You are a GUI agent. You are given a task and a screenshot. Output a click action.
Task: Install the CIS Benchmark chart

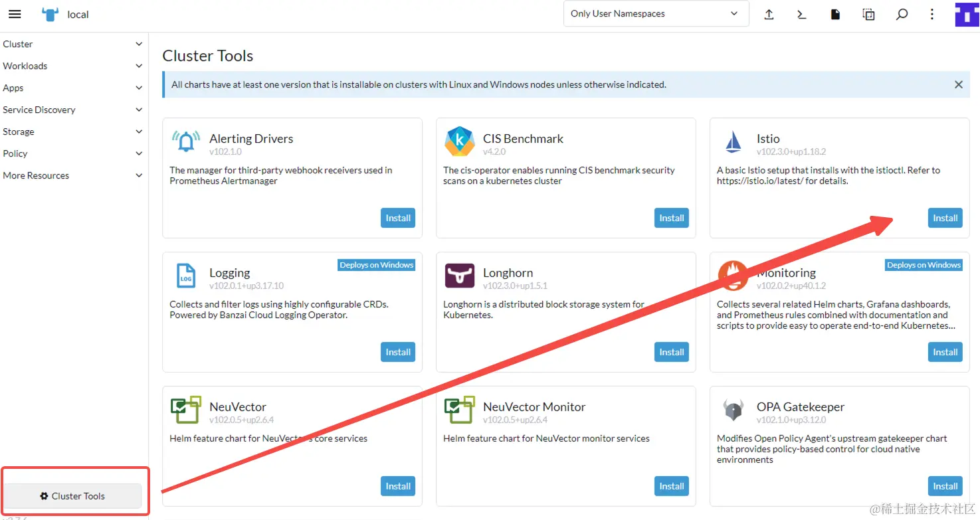click(672, 218)
